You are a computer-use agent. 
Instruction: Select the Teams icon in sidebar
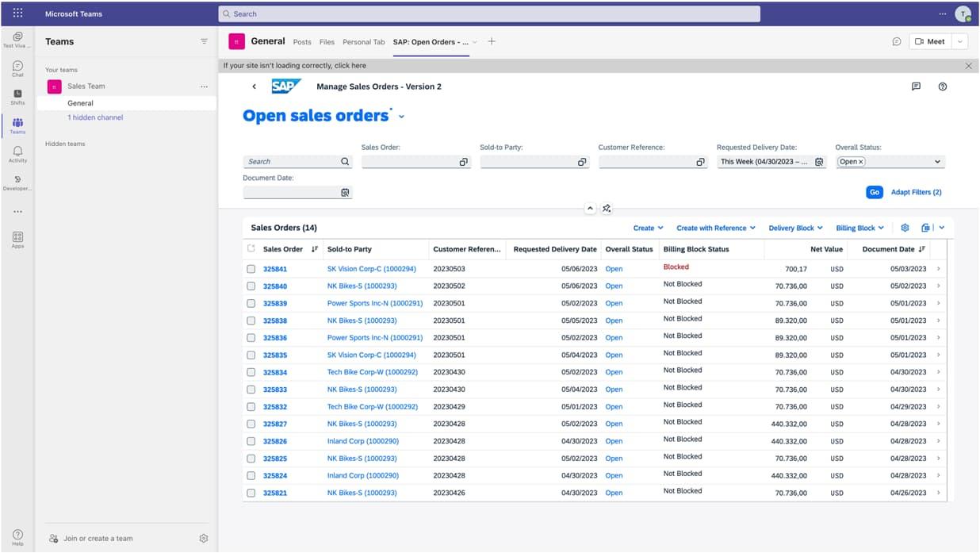[17, 125]
